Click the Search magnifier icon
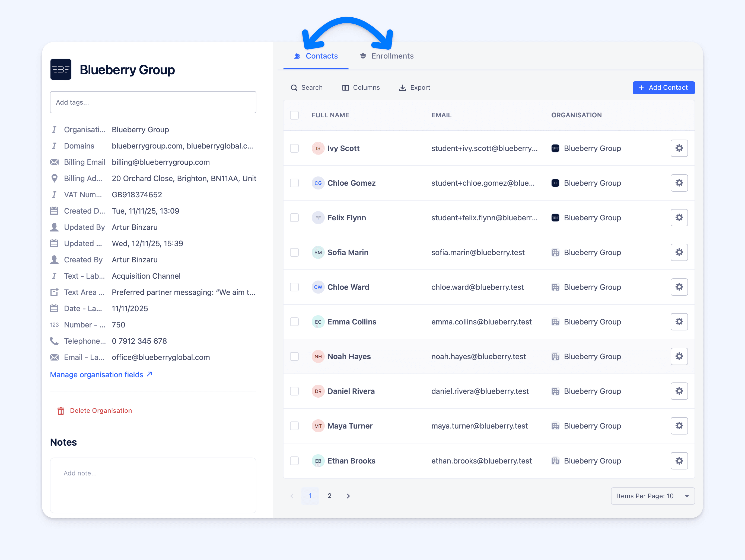The height and width of the screenshot is (560, 745). tap(294, 88)
